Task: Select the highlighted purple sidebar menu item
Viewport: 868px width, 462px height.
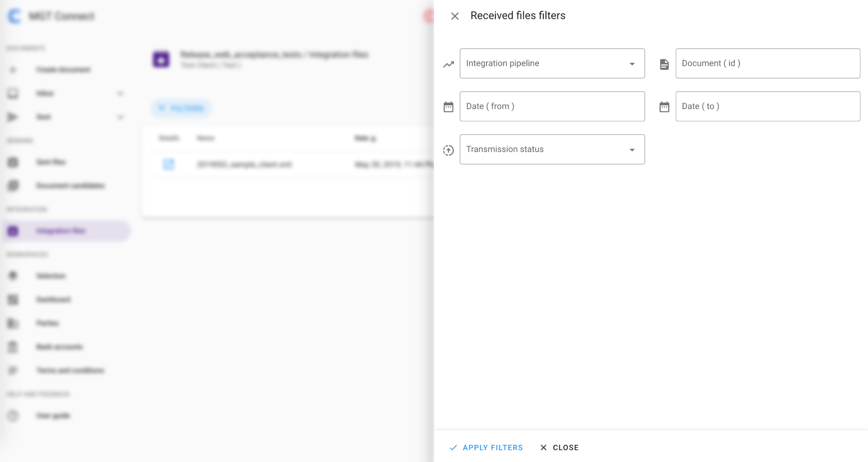Action: click(66, 231)
